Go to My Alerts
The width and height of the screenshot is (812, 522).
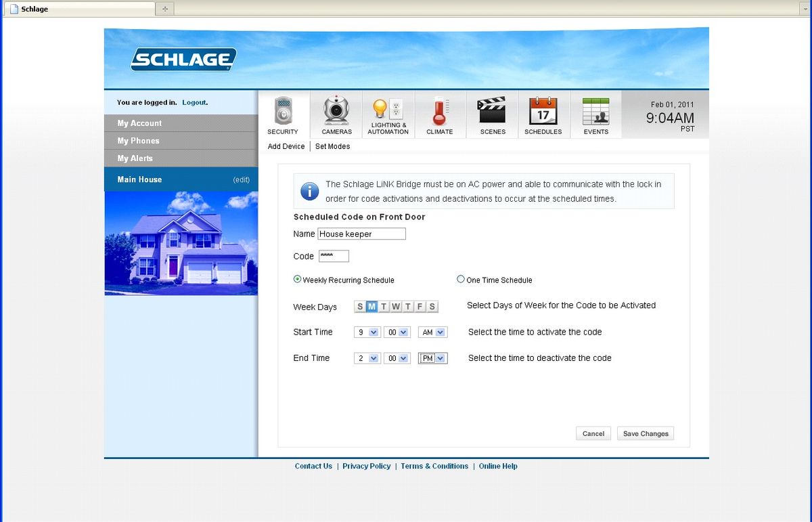pos(181,158)
